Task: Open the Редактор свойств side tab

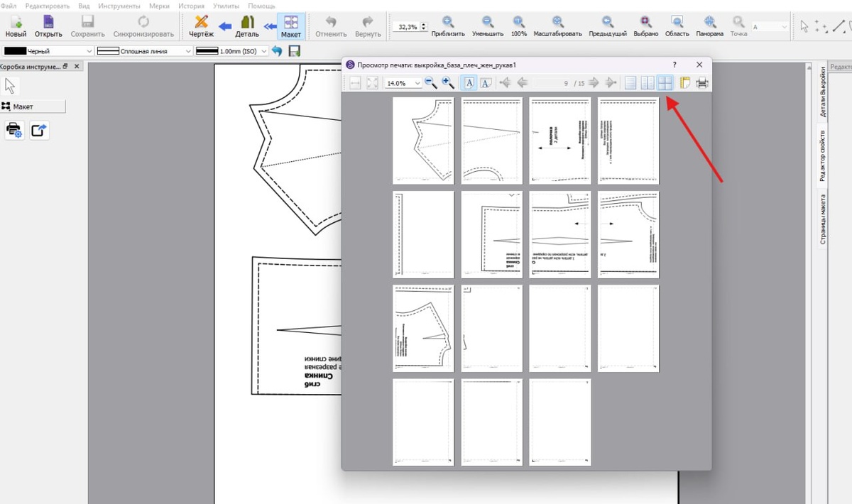Action: click(823, 155)
